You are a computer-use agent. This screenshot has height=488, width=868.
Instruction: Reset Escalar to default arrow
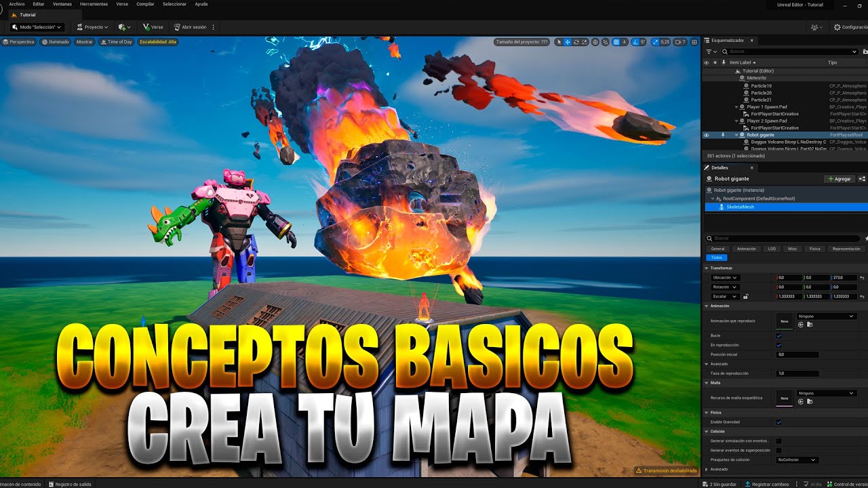click(862, 296)
